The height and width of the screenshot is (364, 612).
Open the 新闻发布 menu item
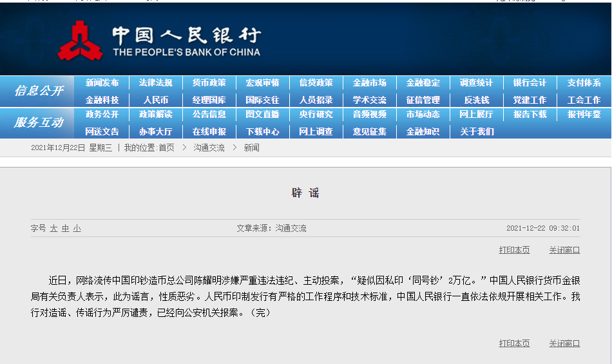[x=102, y=83]
